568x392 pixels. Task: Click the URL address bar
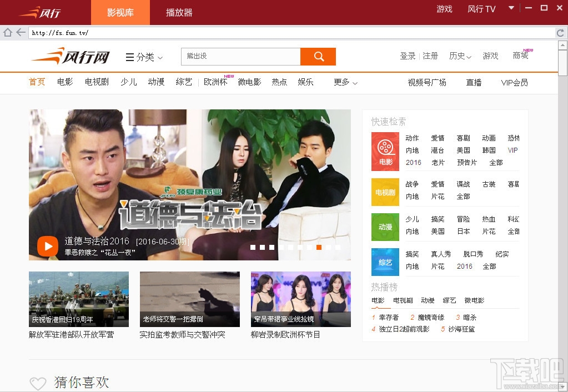(x=291, y=33)
